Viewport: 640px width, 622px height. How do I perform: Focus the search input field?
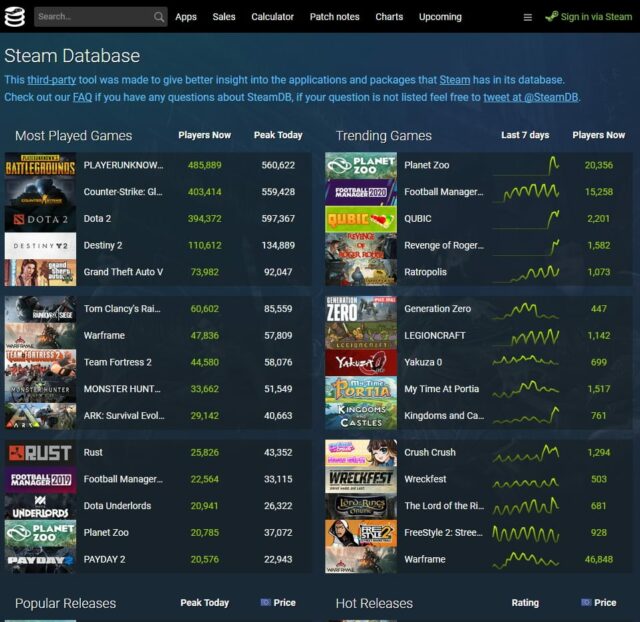coord(94,17)
